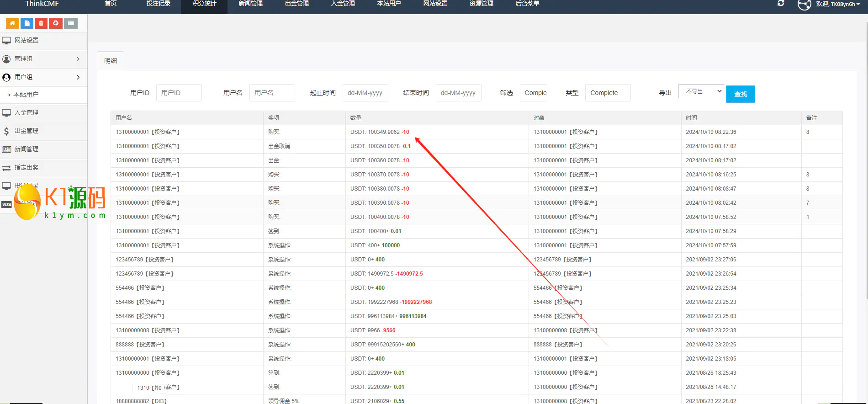Open 新闻管理 in the top menu

coord(250,4)
